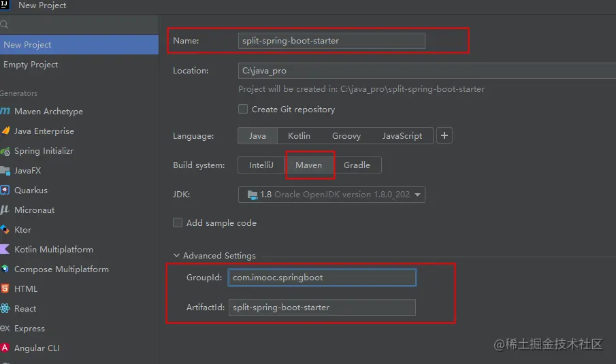Click the Maven Archetype generator icon

(5, 111)
